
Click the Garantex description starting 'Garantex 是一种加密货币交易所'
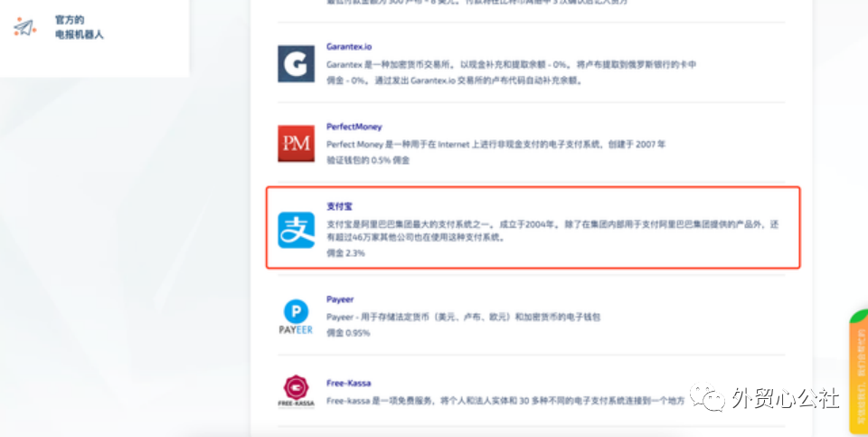click(x=511, y=65)
